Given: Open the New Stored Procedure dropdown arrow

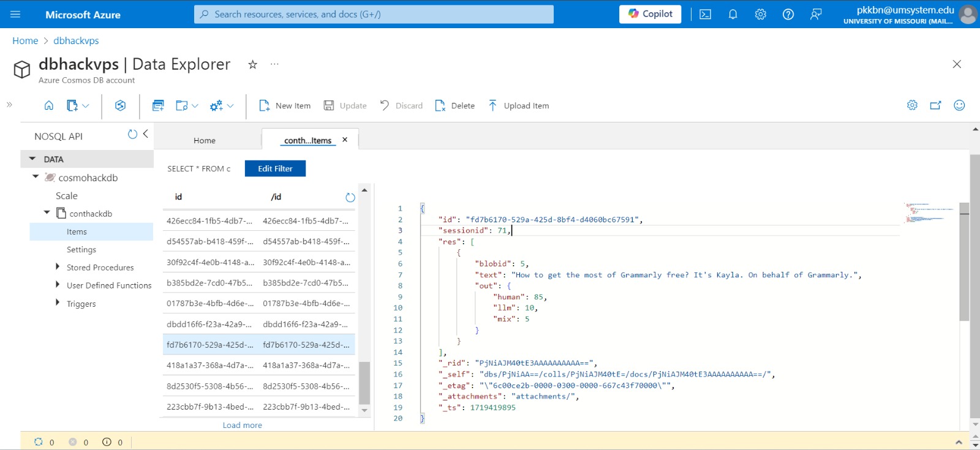Looking at the screenshot, I should coord(230,106).
